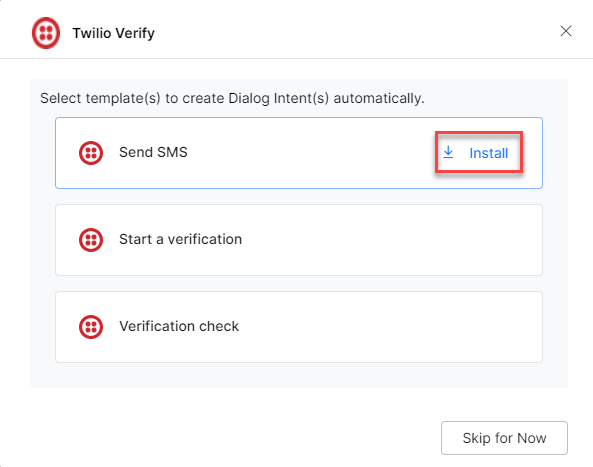Install the Send SMS template
The height and width of the screenshot is (467, 593).
pos(479,152)
